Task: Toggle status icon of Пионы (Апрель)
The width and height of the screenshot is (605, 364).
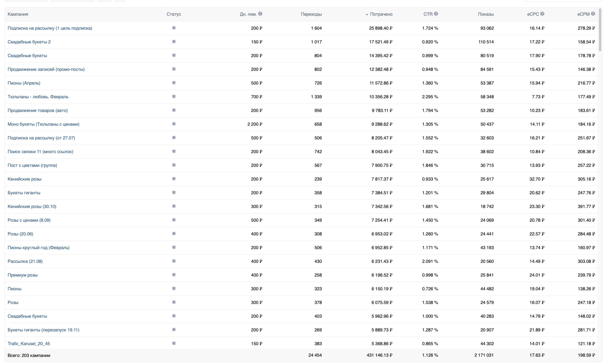Action: tap(174, 83)
